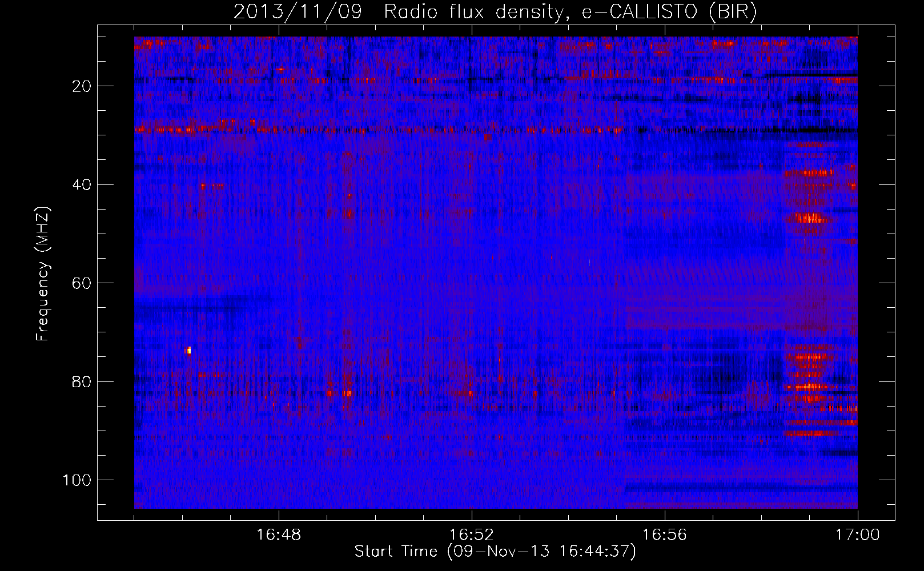The height and width of the screenshot is (571, 924).
Task: Click the 'Frequency (MHZ)' y-axis label
Action: pyautogui.click(x=43, y=274)
